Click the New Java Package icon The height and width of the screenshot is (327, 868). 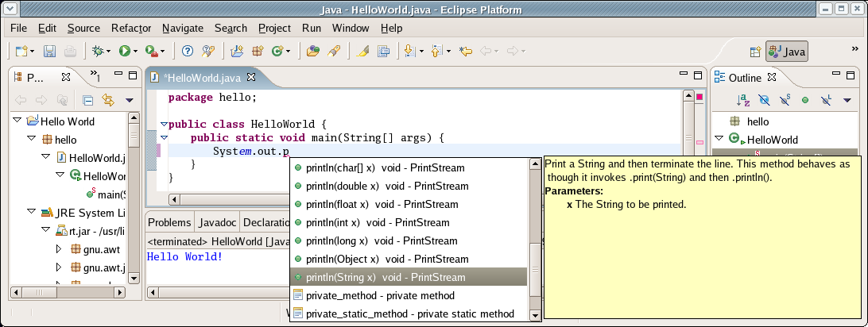click(x=258, y=51)
